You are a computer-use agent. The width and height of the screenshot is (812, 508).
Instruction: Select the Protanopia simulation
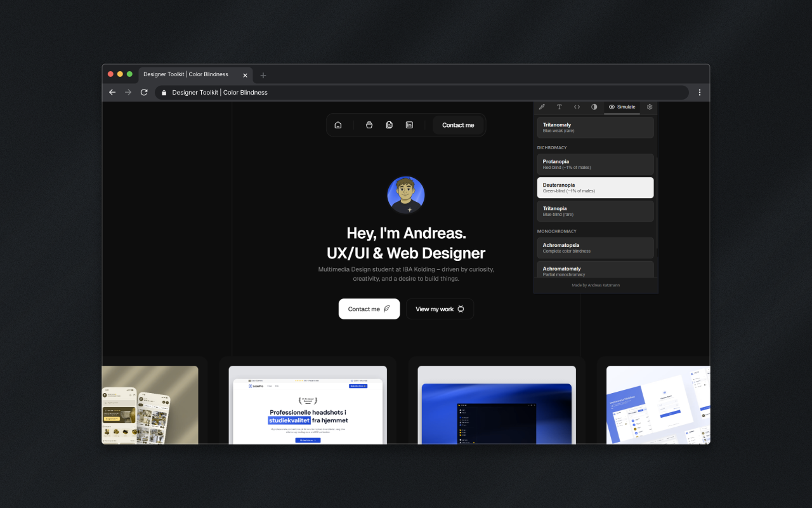[595, 164]
